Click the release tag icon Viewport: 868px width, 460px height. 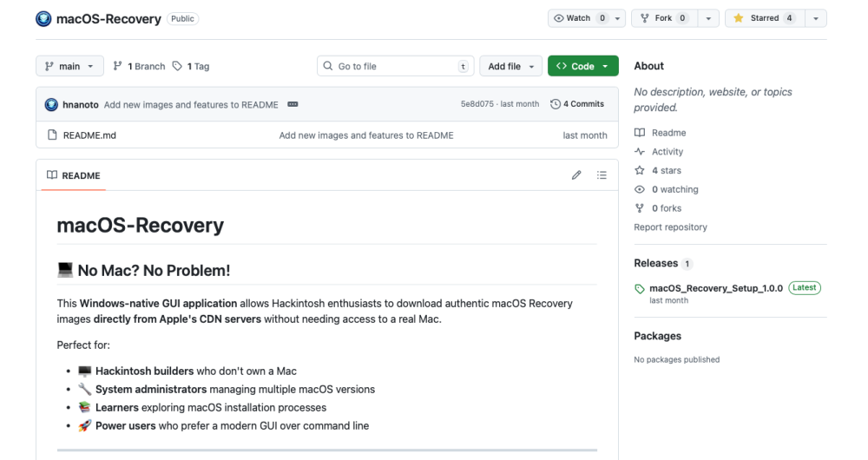[640, 289]
